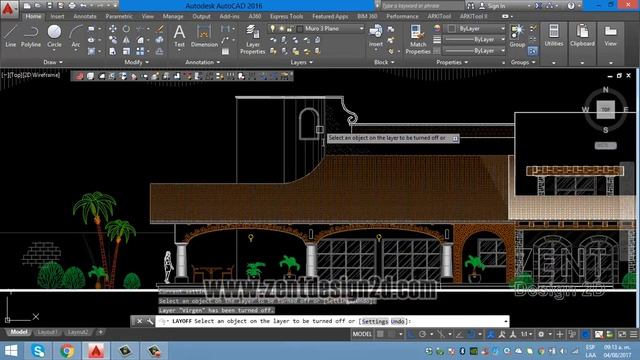Screen dimensions: 640x360
Task: Open the Clipboard panel
Action: click(x=582, y=36)
